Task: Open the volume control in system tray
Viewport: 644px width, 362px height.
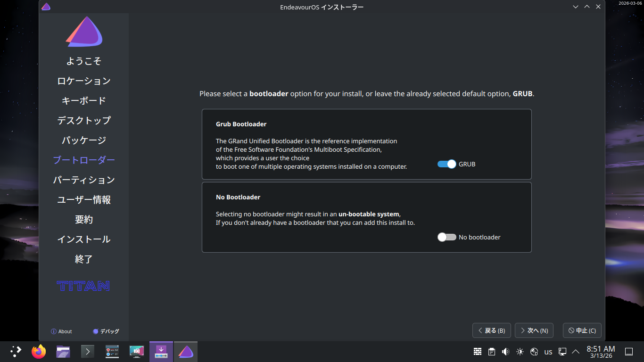Action: [506, 352]
